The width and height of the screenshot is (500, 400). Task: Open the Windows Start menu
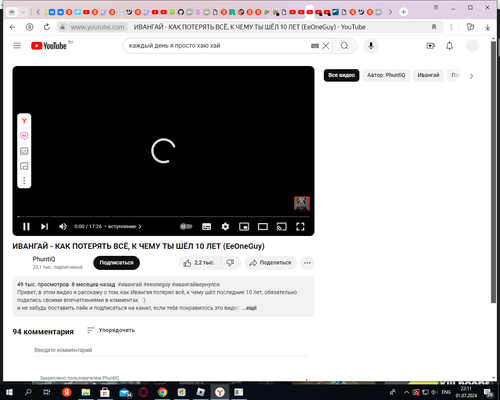tap(9, 392)
